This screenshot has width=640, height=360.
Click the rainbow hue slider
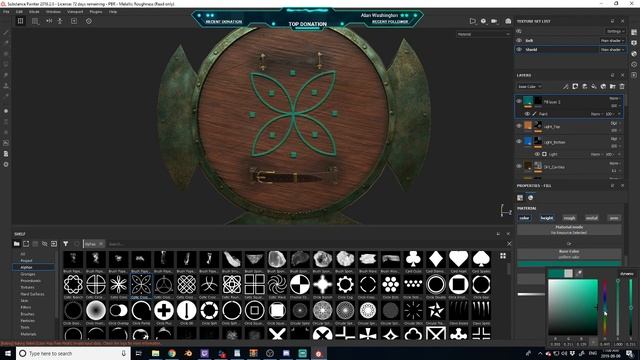click(605, 307)
